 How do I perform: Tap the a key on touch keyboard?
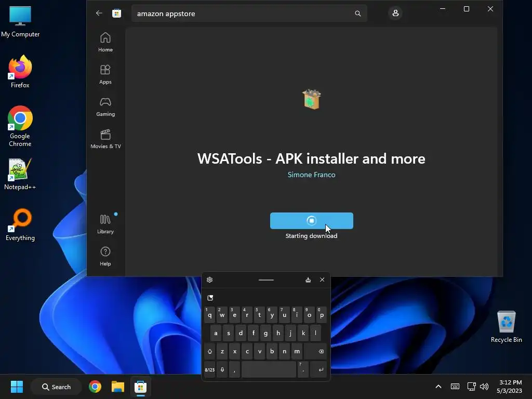pyautogui.click(x=216, y=333)
